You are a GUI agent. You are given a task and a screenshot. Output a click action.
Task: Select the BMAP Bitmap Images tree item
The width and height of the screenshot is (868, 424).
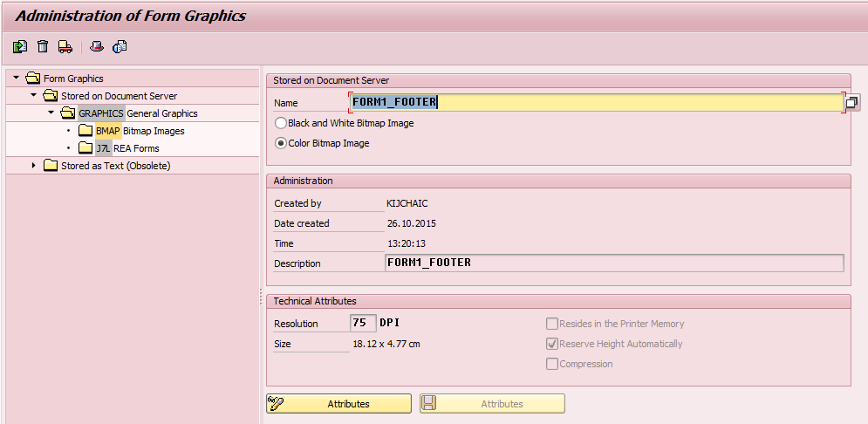[140, 131]
